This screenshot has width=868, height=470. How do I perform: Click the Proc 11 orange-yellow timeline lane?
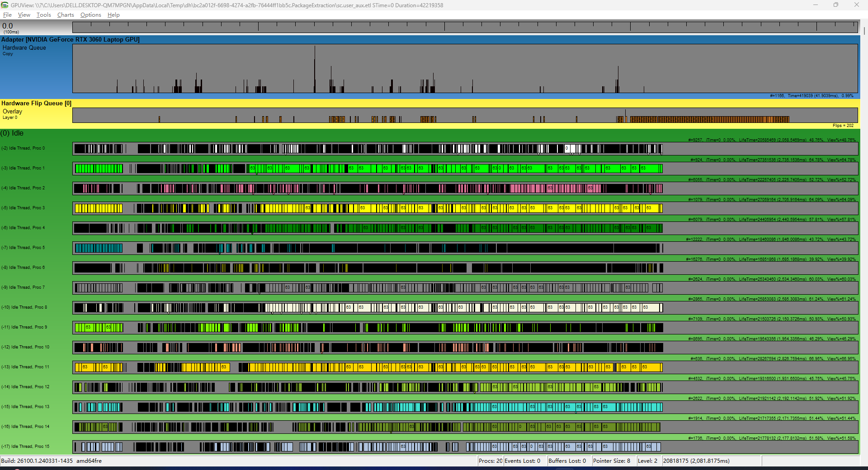click(465, 367)
